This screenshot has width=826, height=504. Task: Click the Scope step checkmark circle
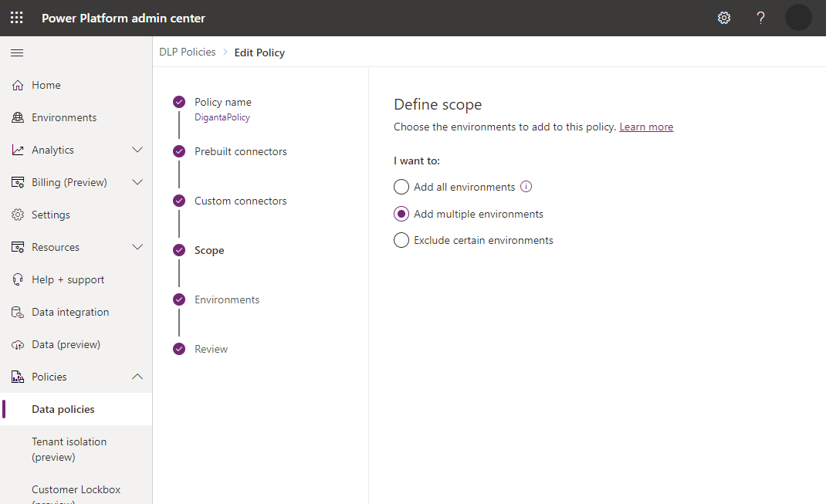click(179, 250)
